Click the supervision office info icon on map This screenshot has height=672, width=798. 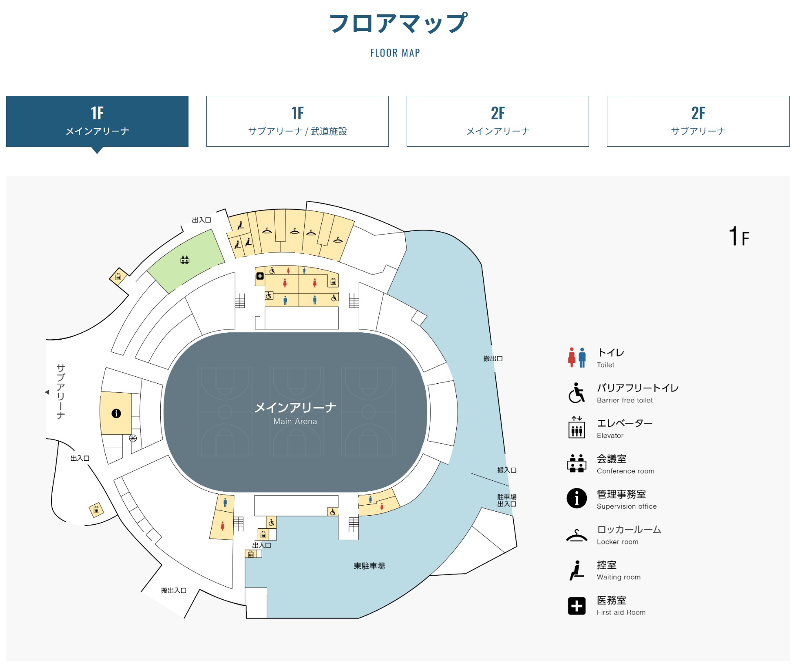point(116,414)
